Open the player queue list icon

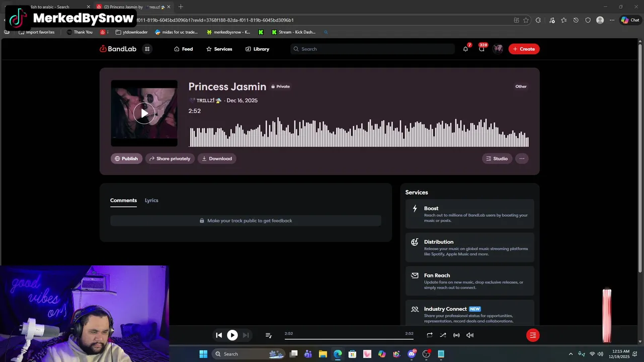point(269,335)
